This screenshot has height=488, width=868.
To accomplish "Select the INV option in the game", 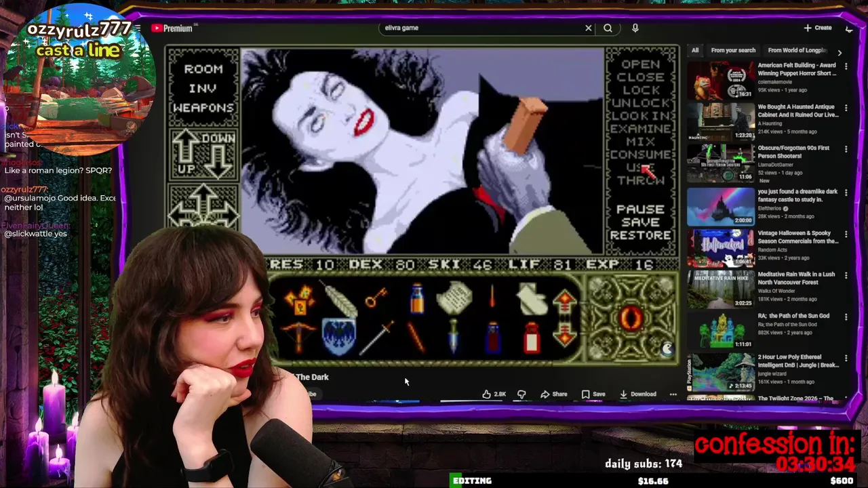I will pyautogui.click(x=203, y=88).
